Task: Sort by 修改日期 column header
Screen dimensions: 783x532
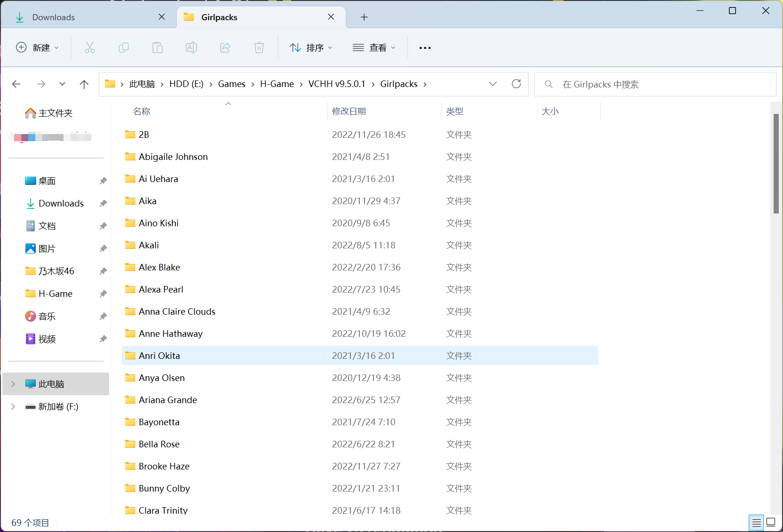Action: point(349,111)
